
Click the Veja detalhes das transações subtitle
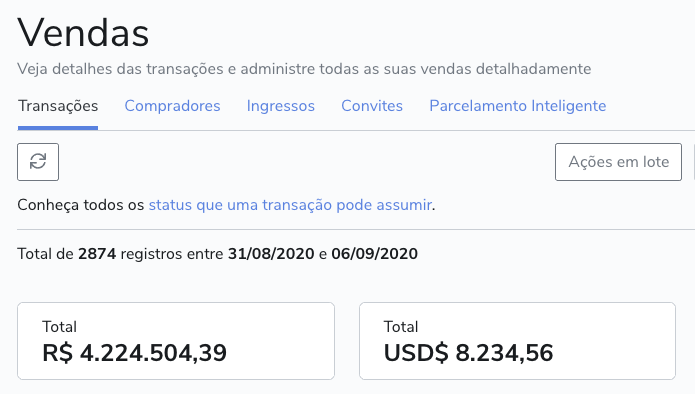304,69
